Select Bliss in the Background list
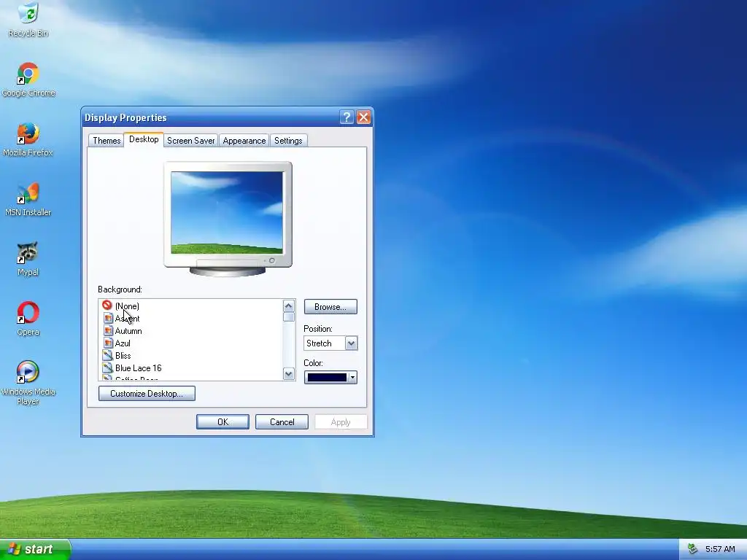This screenshot has height=560, width=747. coord(123,356)
